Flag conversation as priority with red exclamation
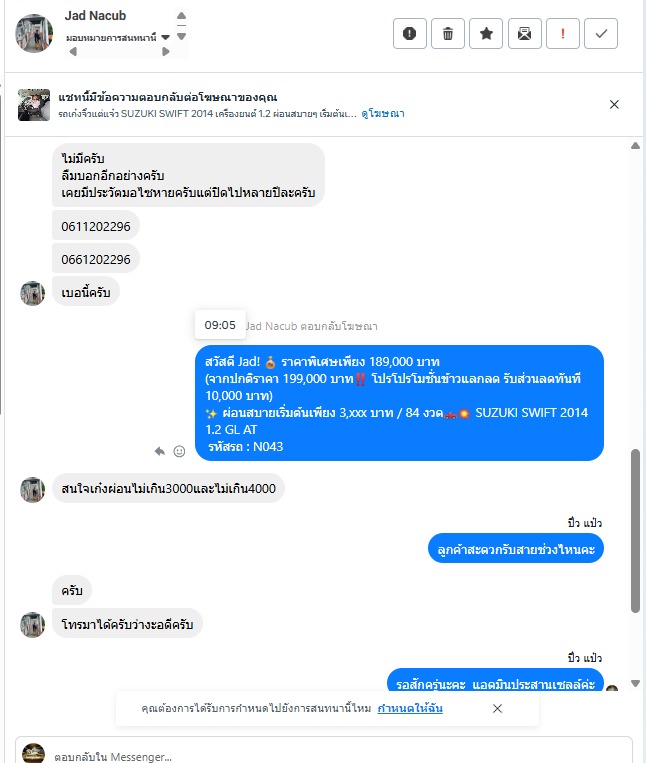 click(x=563, y=34)
